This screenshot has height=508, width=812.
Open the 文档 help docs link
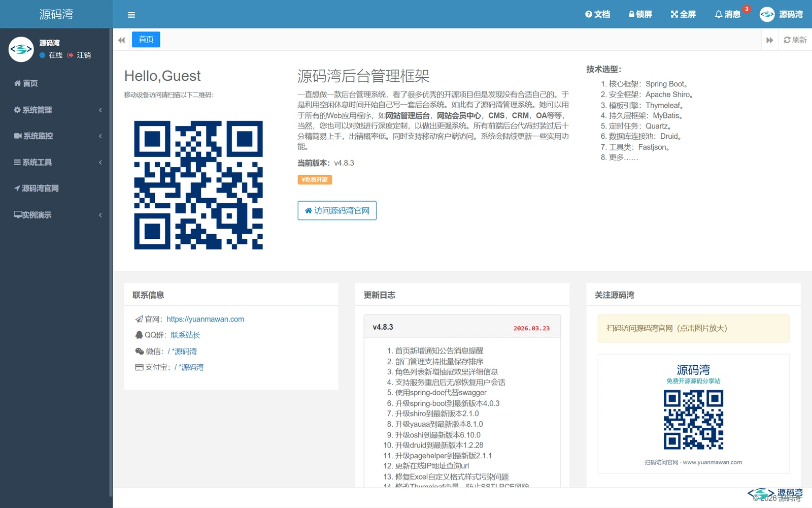597,14
